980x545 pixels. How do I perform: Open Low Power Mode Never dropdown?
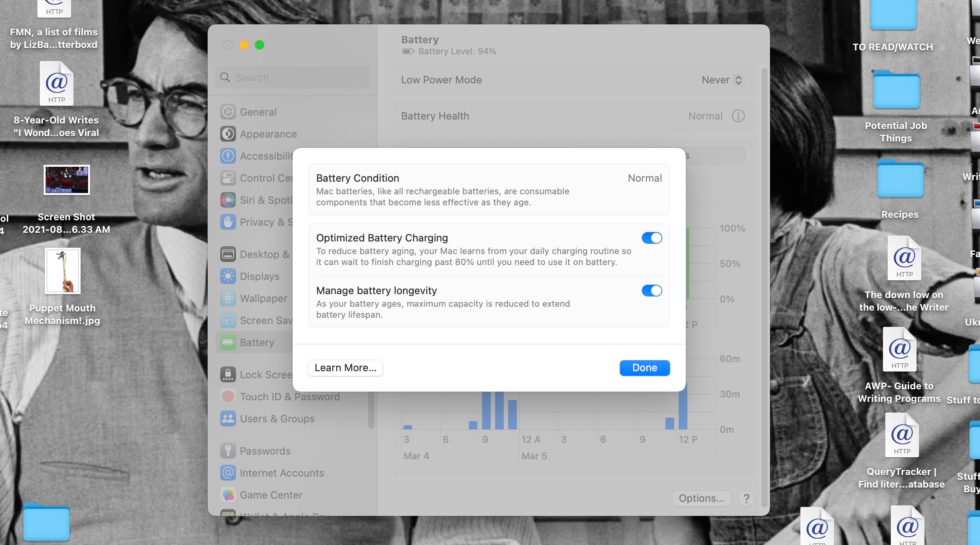tap(722, 80)
